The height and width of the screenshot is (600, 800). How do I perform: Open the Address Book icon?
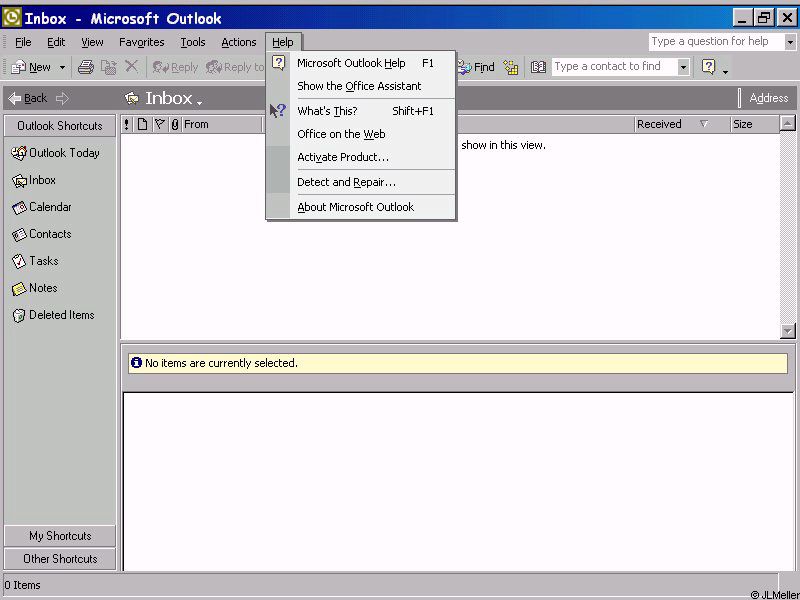pos(539,67)
